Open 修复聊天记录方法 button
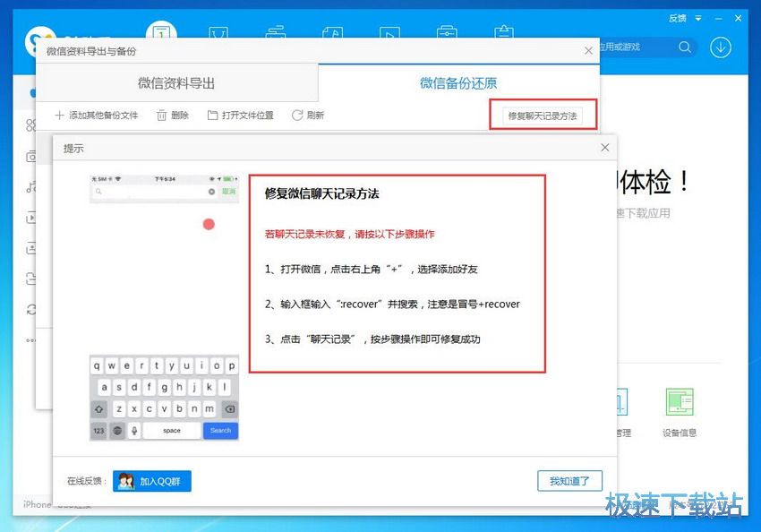The image size is (761, 532). click(x=543, y=116)
